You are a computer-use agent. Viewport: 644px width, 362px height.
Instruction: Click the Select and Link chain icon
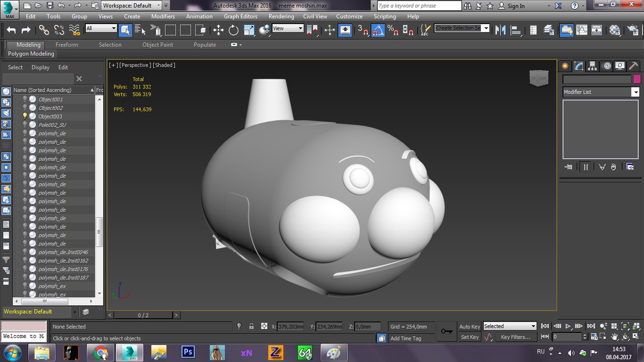(44, 30)
